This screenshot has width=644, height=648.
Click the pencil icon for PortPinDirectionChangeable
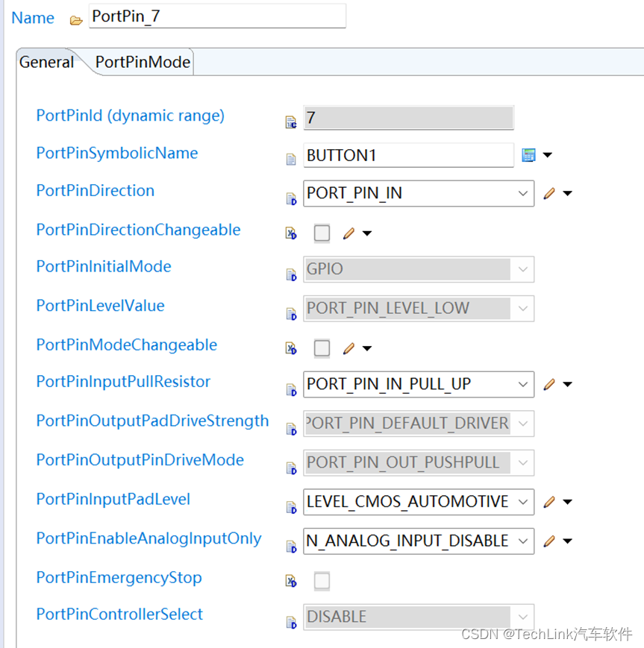tap(348, 233)
